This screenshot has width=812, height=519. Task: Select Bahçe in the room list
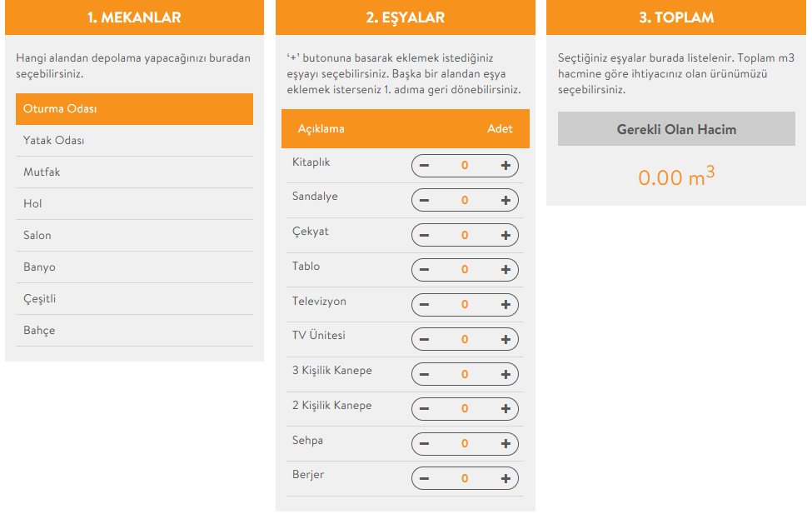(x=134, y=331)
